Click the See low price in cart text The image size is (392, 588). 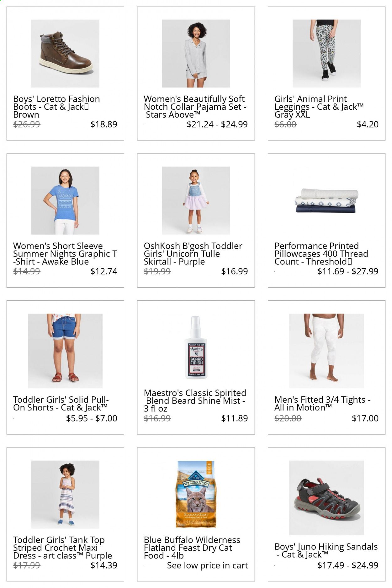click(207, 565)
